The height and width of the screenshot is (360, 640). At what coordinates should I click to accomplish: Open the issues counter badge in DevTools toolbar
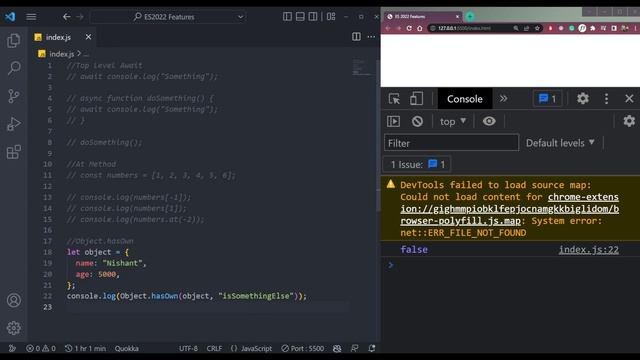[x=547, y=99]
